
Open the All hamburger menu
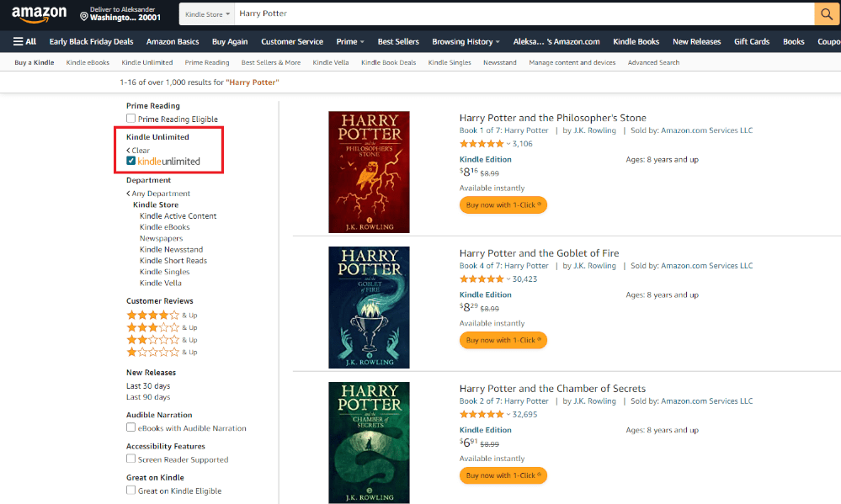[24, 41]
